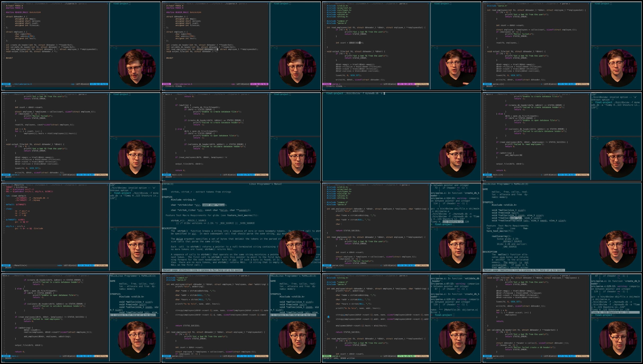The height and width of the screenshot is (364, 643).
Task: Click highlighted 'const char *delim' in strtok synopsis
Action: pyautogui.click(x=213, y=205)
